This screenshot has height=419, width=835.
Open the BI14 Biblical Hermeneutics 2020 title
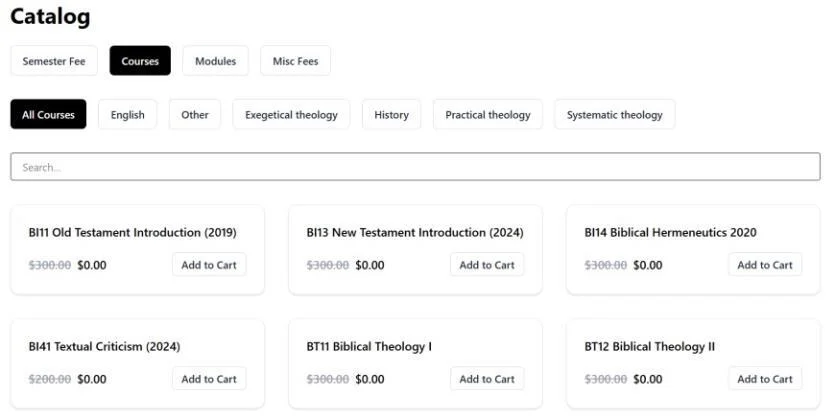pyautogui.click(x=670, y=232)
